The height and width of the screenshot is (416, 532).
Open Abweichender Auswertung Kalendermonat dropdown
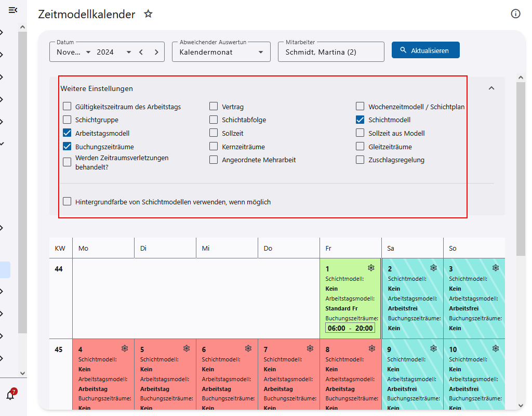[x=221, y=52]
